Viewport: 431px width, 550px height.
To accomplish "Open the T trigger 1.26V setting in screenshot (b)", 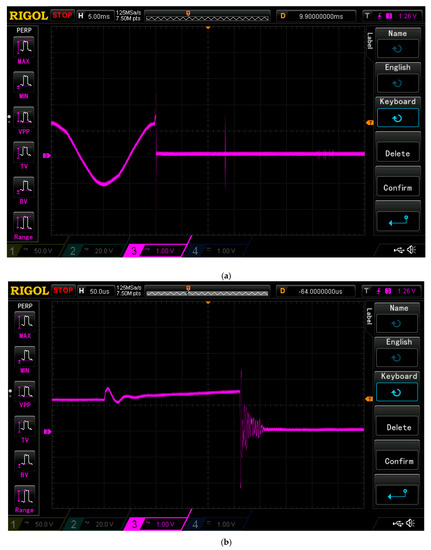I will coord(391,291).
